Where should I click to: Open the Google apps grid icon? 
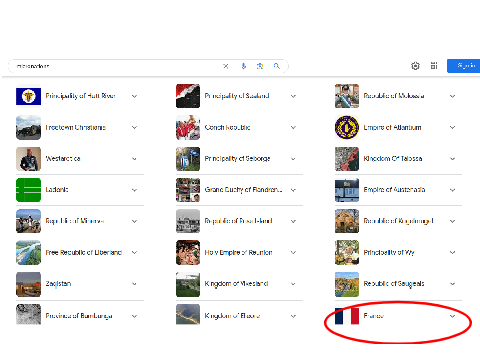pyautogui.click(x=434, y=66)
